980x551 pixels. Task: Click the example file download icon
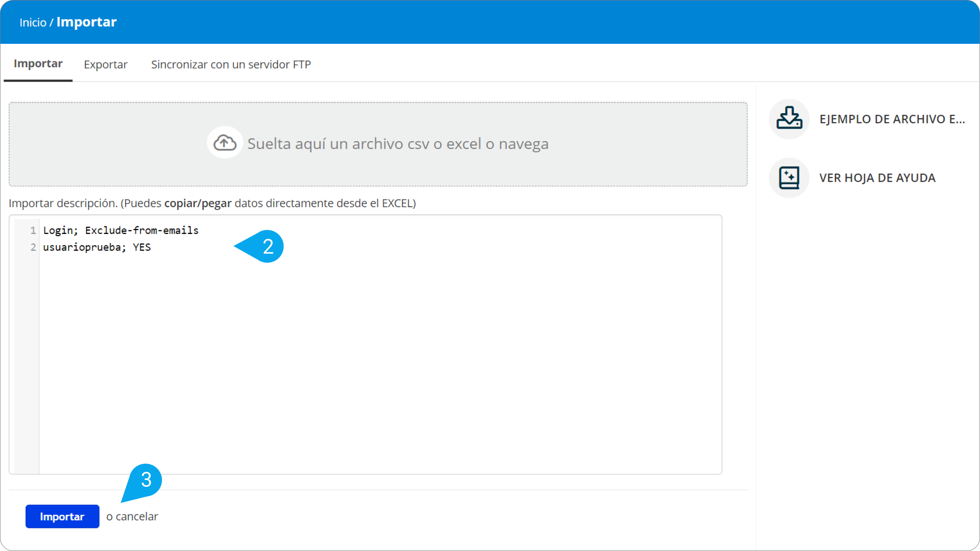coord(789,119)
